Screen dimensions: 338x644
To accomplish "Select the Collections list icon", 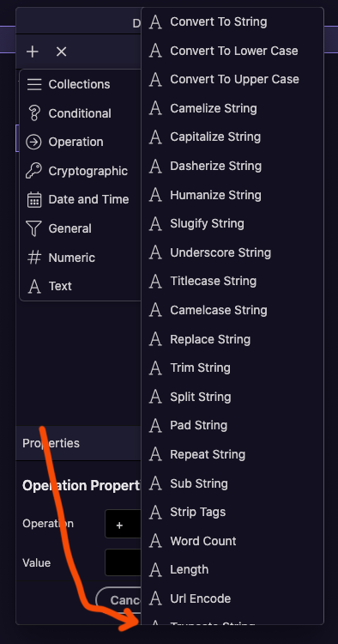I will (34, 84).
